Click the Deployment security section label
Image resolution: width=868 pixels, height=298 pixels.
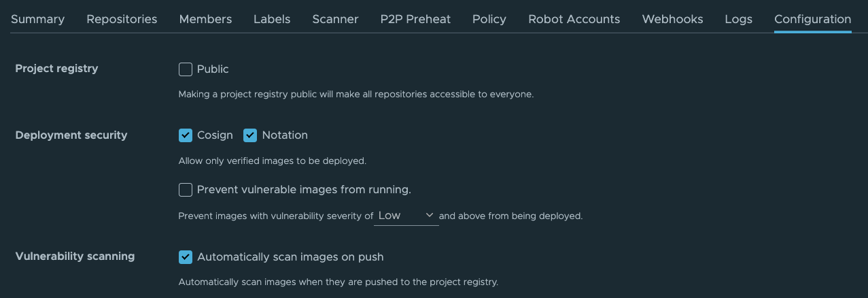click(x=71, y=135)
